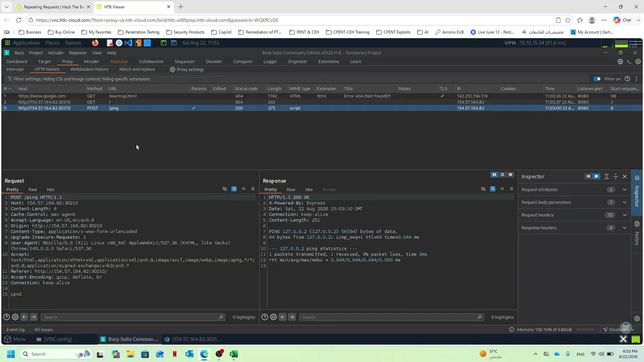Viewport: 644px width, 362px height.
Task: Expand Request attributes section
Action: 574,190
